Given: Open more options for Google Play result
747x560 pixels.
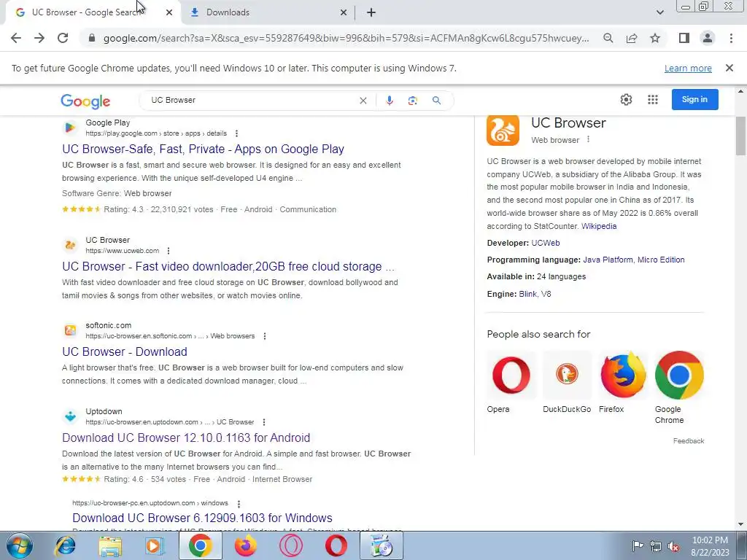Looking at the screenshot, I should [236, 134].
